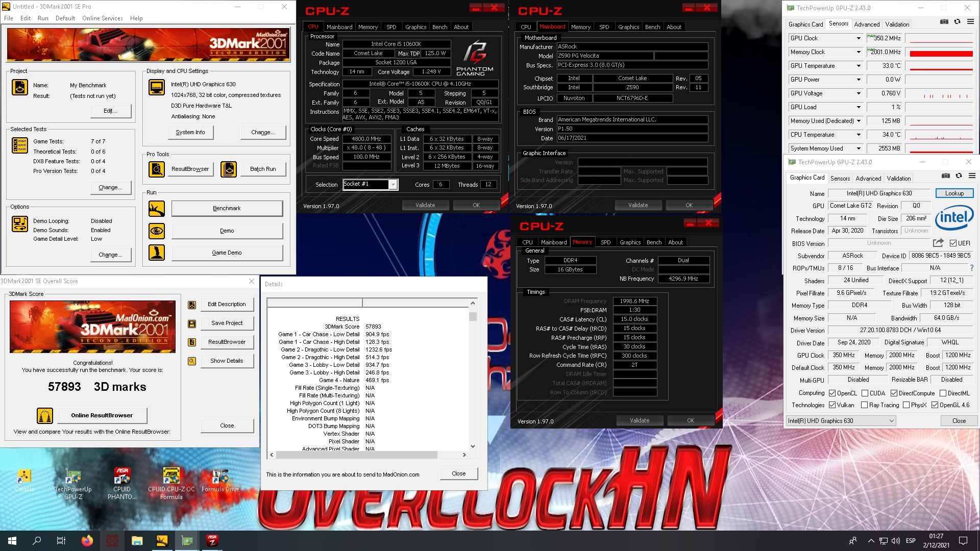The width and height of the screenshot is (980, 551).
Task: Click the ResultBrowser magnifier icon in Pro Tools
Action: coord(157,169)
